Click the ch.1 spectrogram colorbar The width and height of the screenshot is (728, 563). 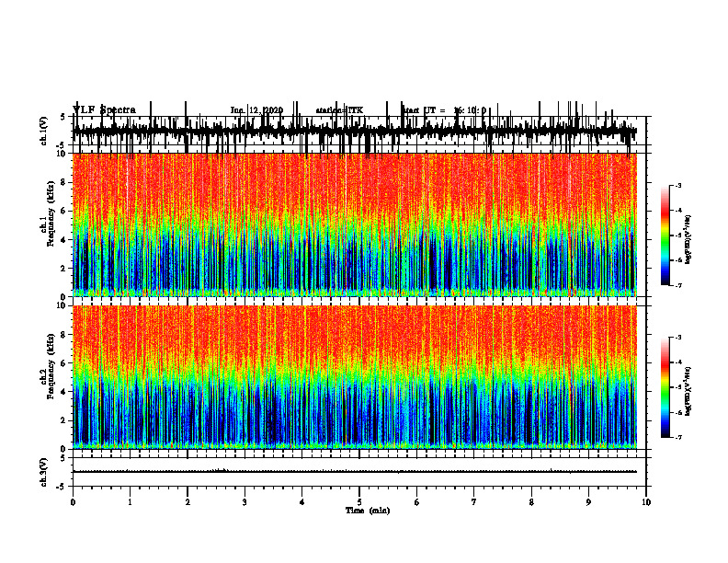pyautogui.click(x=665, y=236)
